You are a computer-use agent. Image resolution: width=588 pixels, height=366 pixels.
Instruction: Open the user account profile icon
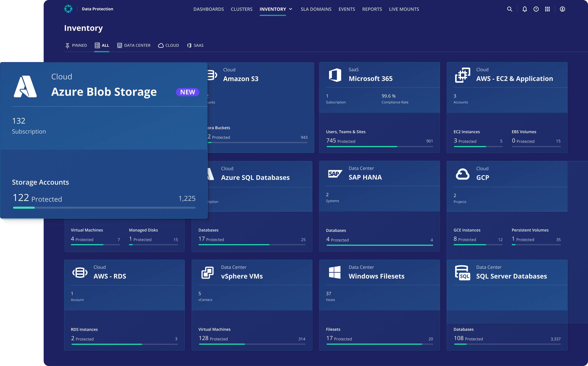562,9
